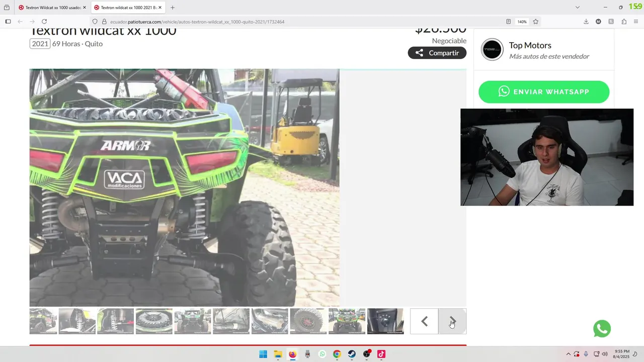Open WhatsApp from taskbar
The height and width of the screenshot is (362, 644).
pyautogui.click(x=322, y=354)
